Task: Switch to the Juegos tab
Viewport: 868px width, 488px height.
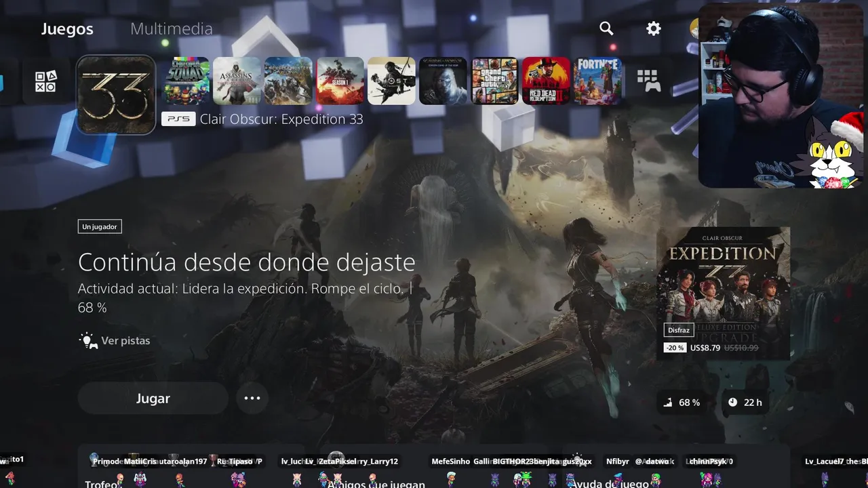Action: pyautogui.click(x=67, y=28)
